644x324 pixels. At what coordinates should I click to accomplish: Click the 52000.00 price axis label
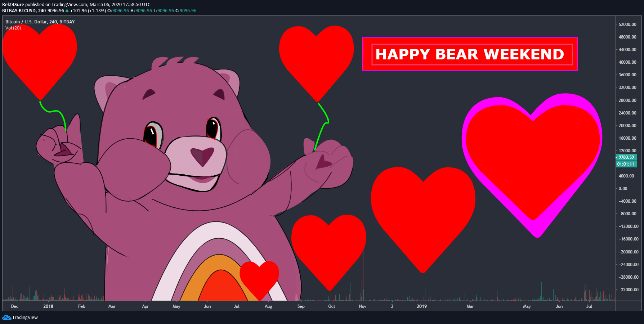627,24
